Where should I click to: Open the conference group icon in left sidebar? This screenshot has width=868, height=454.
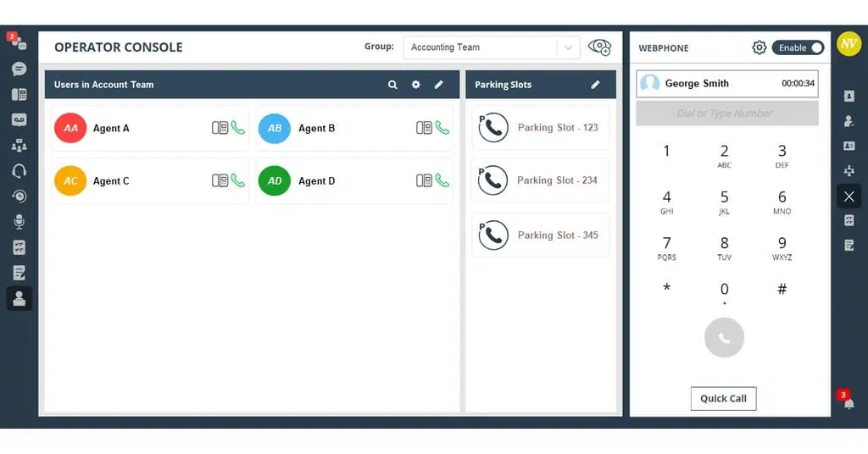click(19, 146)
